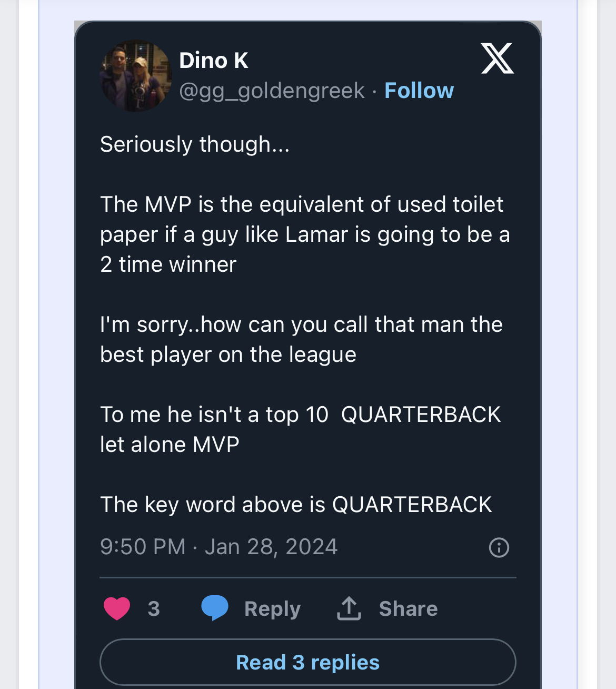This screenshot has height=689, width=616.
Task: Click the 'Seriously though...' text line
Action: [x=195, y=144]
